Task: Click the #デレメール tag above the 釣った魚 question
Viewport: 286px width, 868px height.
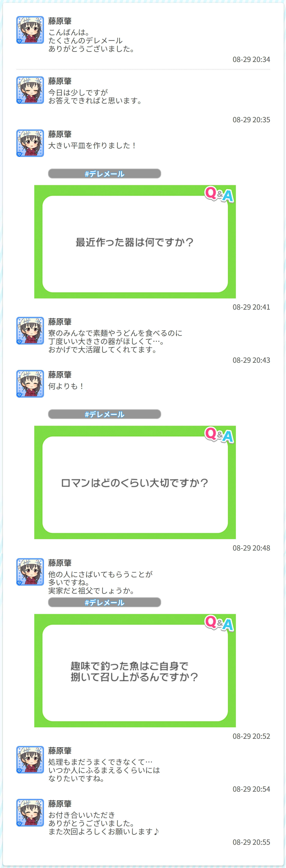Action: (x=104, y=603)
